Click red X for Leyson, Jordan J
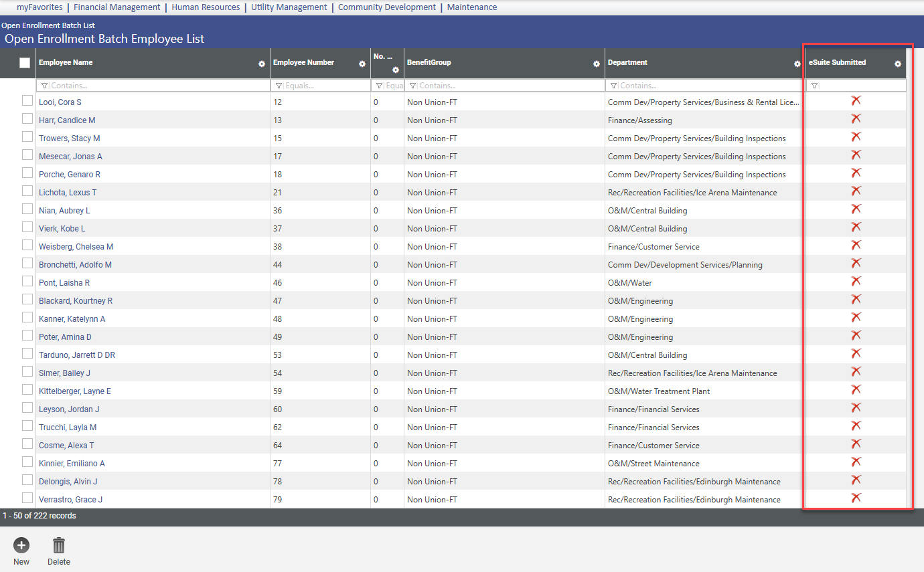This screenshot has height=572, width=924. [x=856, y=407]
